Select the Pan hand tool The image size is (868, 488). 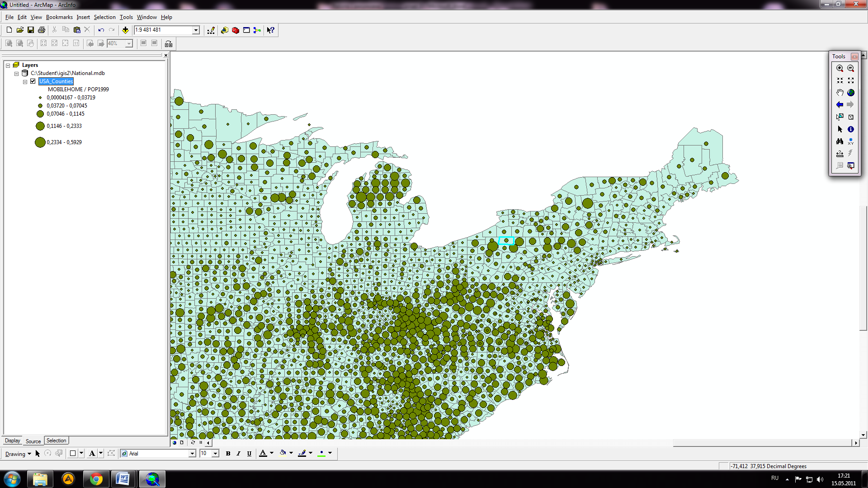pos(840,93)
